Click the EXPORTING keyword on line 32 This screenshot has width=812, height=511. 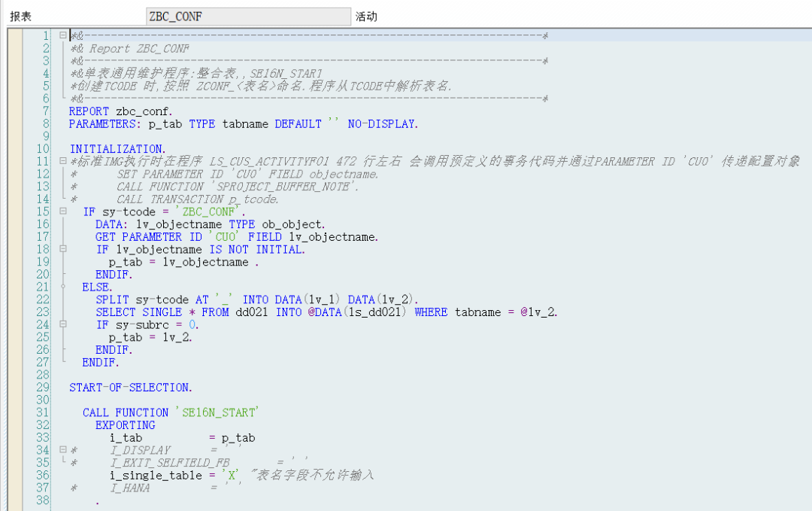point(126,425)
